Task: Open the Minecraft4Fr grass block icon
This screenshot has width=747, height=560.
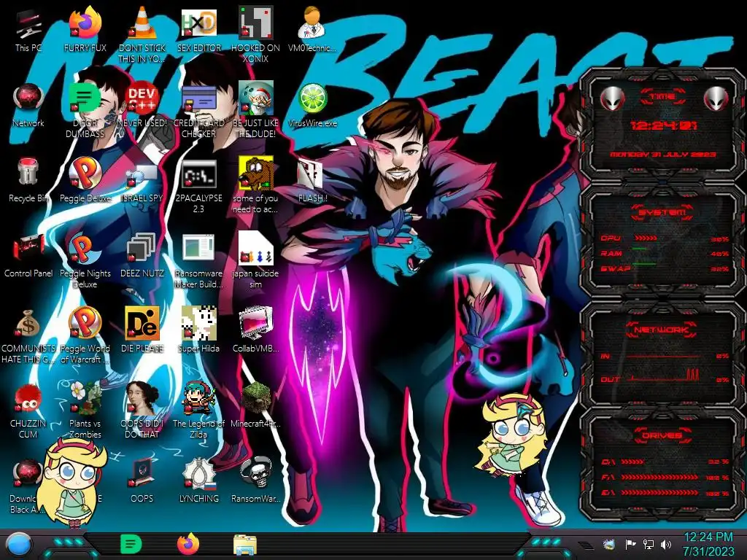Action: coord(255,405)
